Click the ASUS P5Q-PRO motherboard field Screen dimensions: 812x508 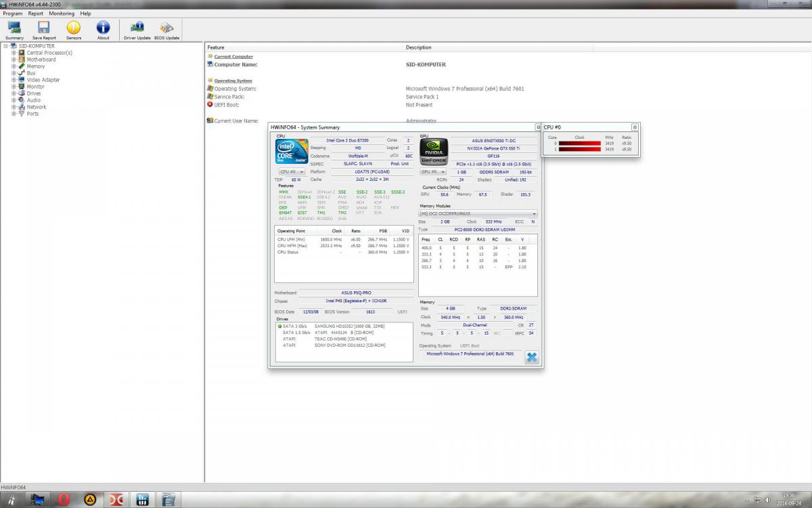(x=356, y=293)
